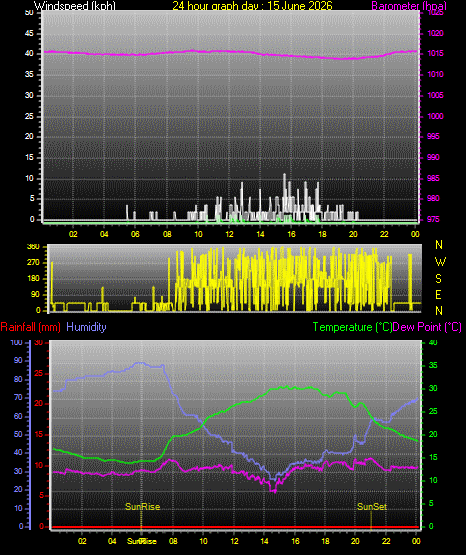This screenshot has width=466, height=555.
Task: Click the 20 hour tick under temperature graph
Action: tap(355, 541)
